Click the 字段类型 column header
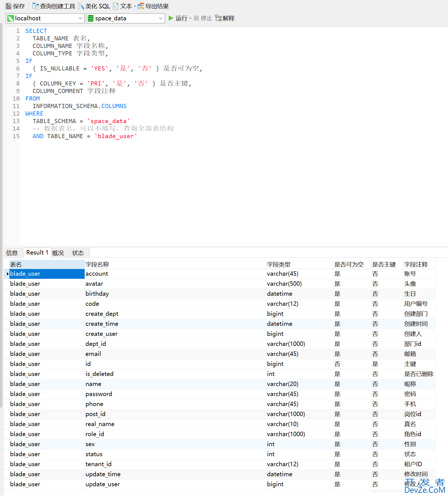Image resolution: width=448 pixels, height=496 pixels. pos(300,264)
